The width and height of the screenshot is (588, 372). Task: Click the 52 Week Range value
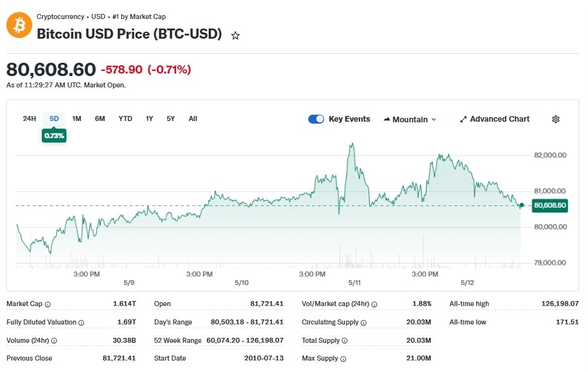245,340
